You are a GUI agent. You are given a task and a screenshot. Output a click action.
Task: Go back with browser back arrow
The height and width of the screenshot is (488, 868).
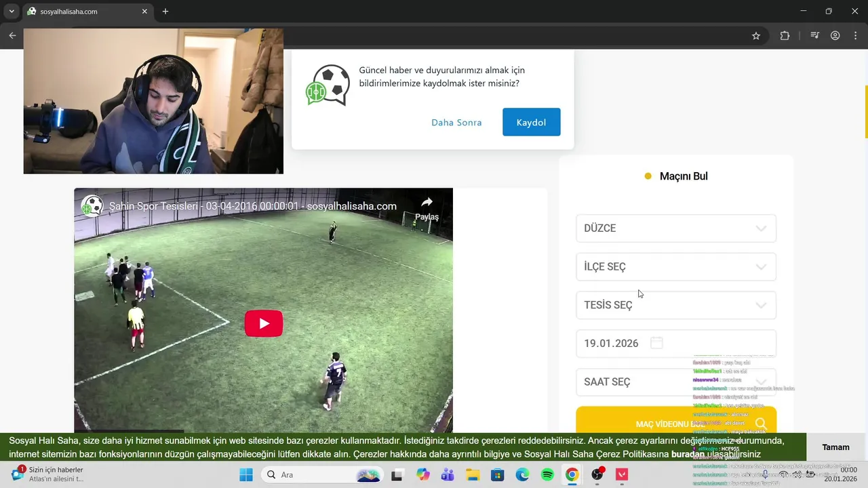click(x=12, y=36)
